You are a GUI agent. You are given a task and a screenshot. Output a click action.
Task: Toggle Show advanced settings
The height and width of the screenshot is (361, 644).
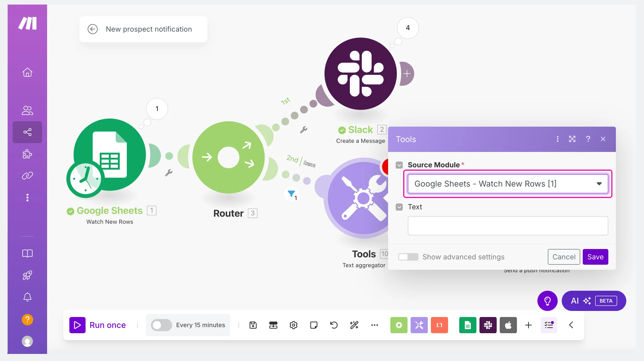coord(408,257)
